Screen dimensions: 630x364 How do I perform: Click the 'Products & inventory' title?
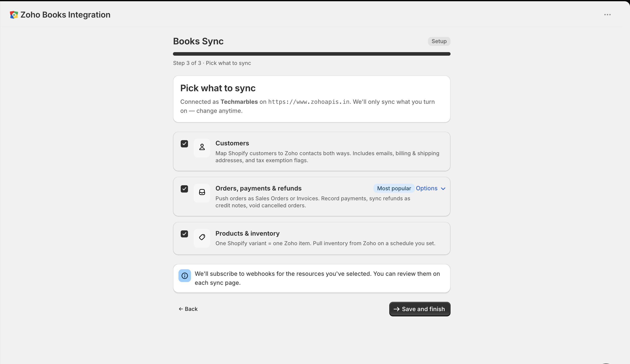(247, 233)
